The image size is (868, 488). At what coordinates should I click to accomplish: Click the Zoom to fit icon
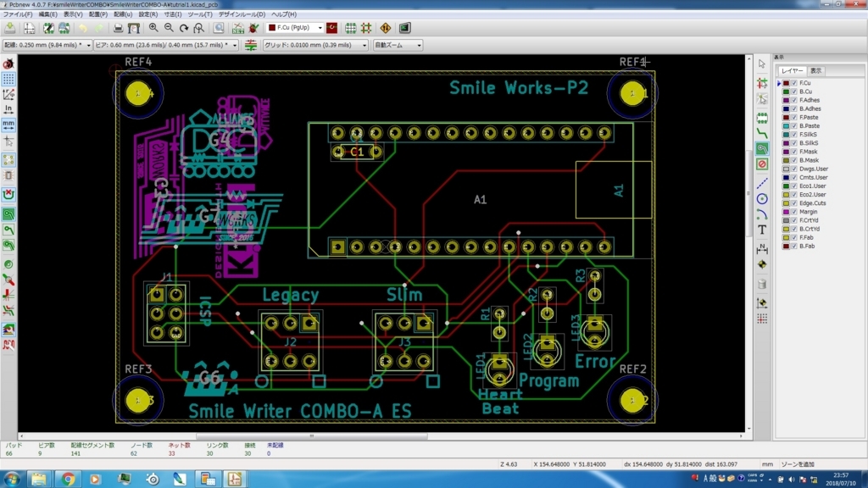coord(198,28)
